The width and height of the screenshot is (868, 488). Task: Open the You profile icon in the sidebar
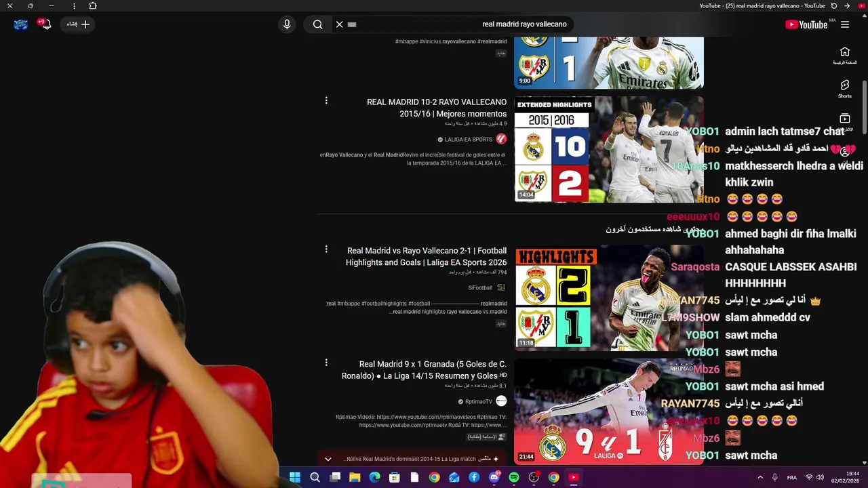844,153
